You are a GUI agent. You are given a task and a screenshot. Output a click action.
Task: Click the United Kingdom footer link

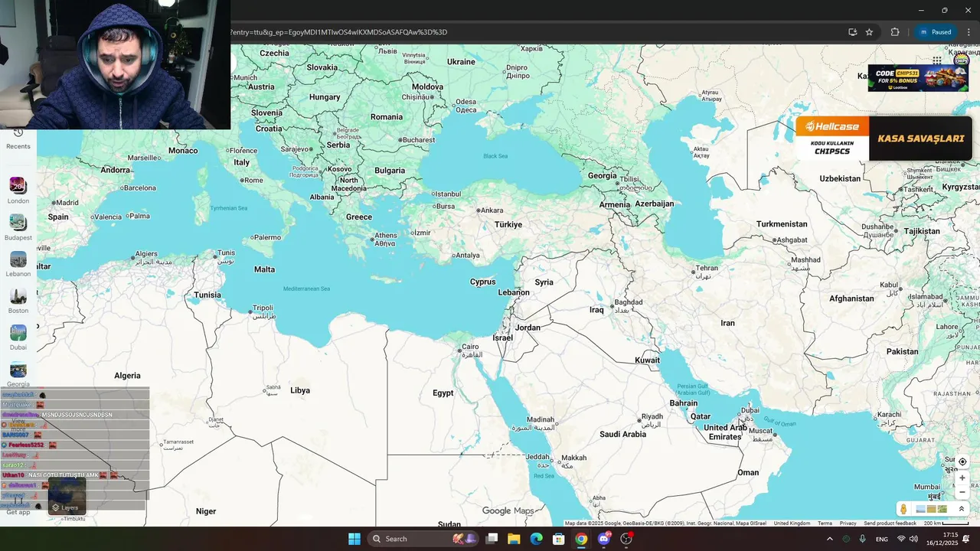point(792,523)
